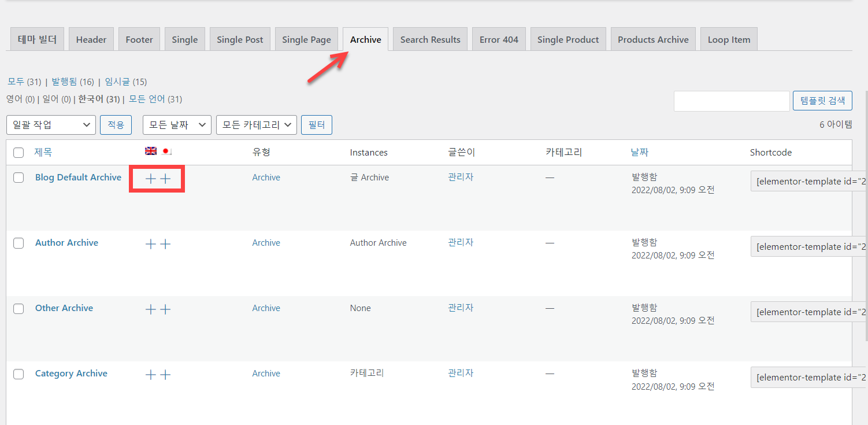Viewport: 868px width, 425px height.
Task: Switch to the Single Post tab
Action: coord(240,39)
